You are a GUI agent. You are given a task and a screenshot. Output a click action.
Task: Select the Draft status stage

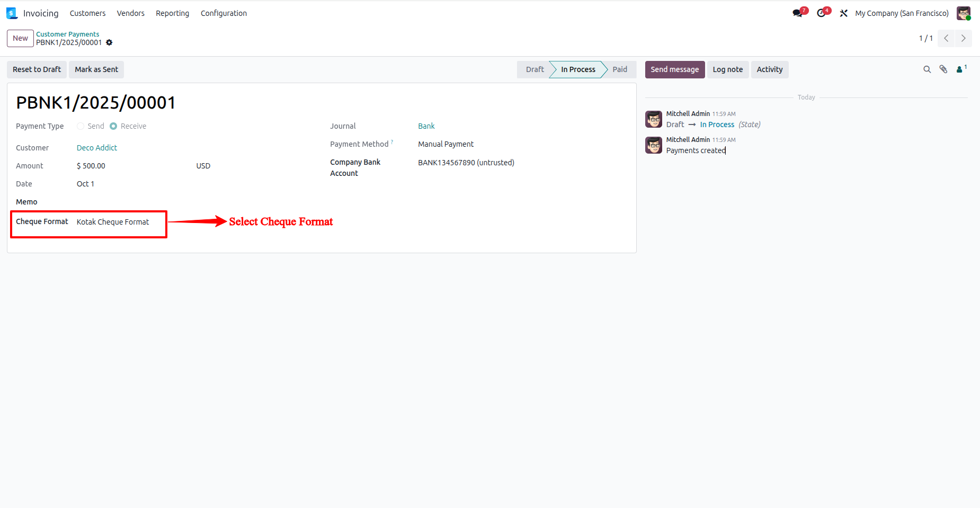tap(534, 69)
